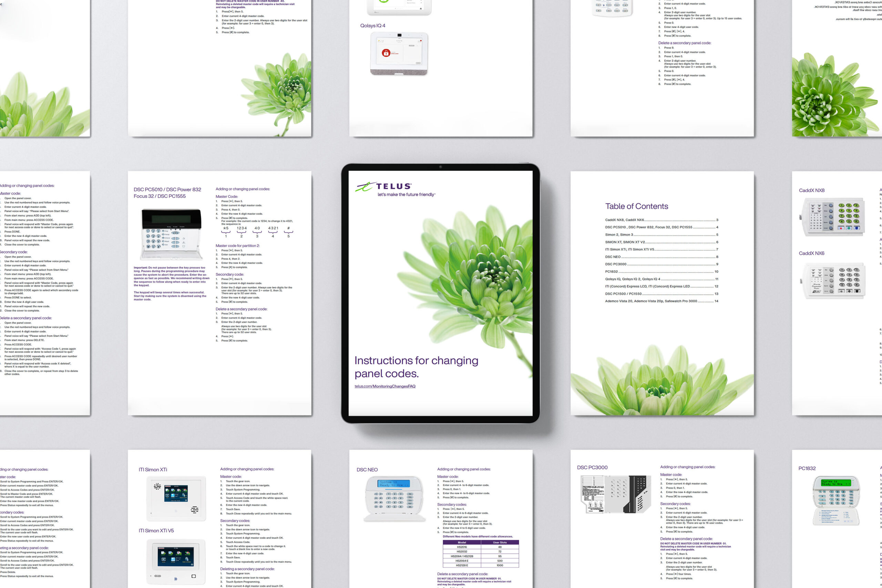882x588 pixels.
Task: Click the 'let's make the future friendly' tagline
Action: pyautogui.click(x=407, y=195)
